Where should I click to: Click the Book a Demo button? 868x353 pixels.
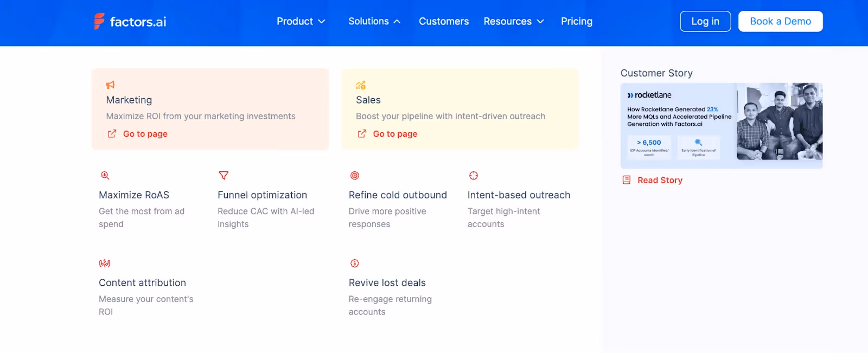point(781,21)
